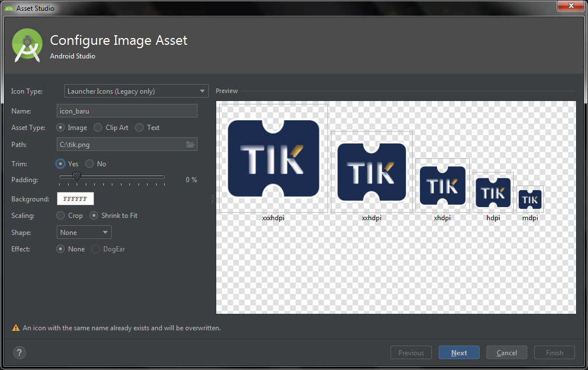Click the Background label
The height and width of the screenshot is (370, 588).
(30, 199)
